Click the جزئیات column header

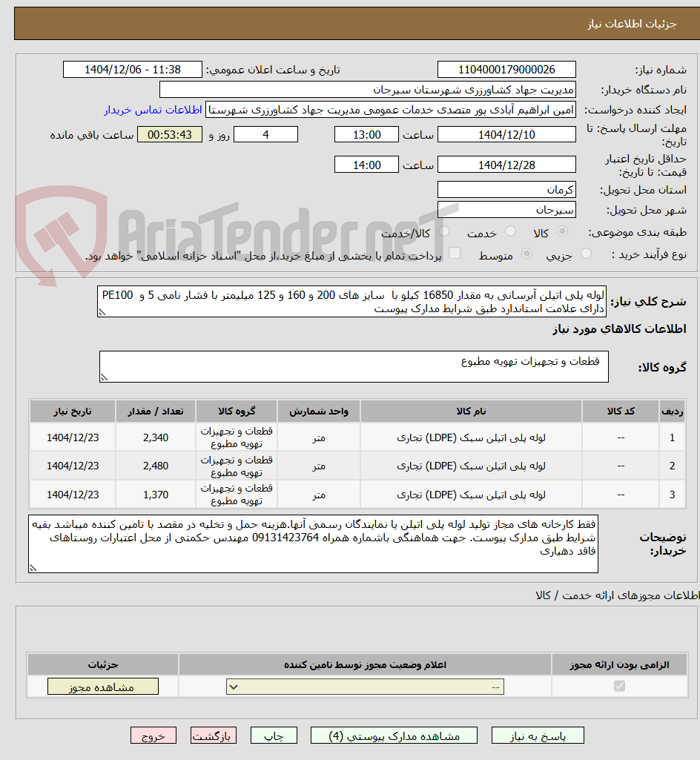[103, 664]
